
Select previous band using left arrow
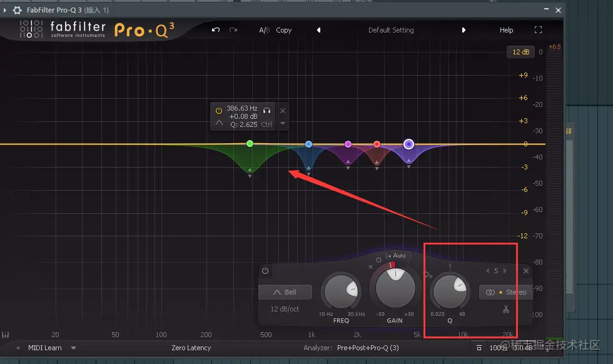coord(487,271)
